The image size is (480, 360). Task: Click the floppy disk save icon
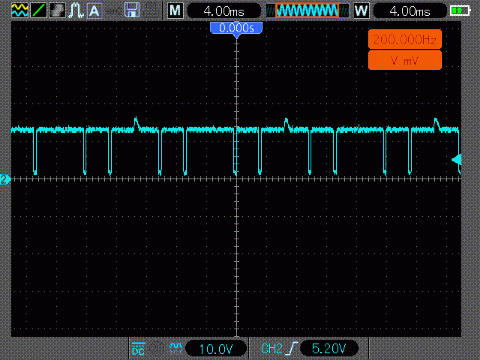tap(132, 10)
